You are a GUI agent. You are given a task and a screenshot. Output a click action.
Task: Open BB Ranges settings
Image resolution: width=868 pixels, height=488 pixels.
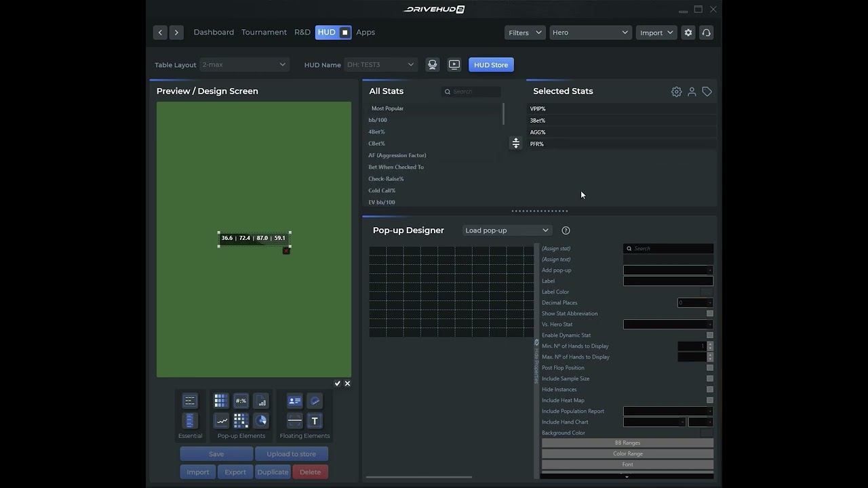(x=627, y=443)
